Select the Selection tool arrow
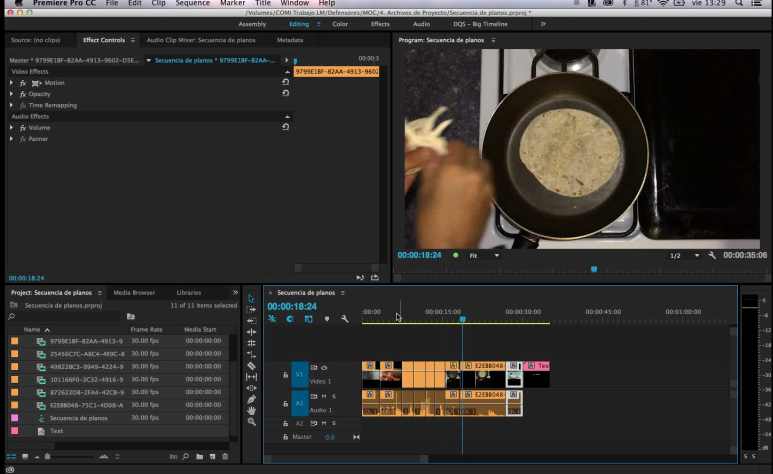The image size is (773, 474). coord(251,299)
